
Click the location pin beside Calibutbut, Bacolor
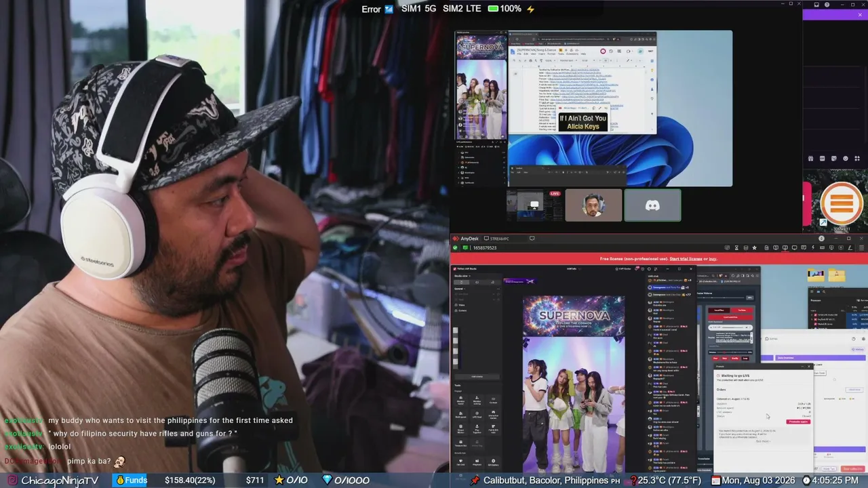pos(475,481)
